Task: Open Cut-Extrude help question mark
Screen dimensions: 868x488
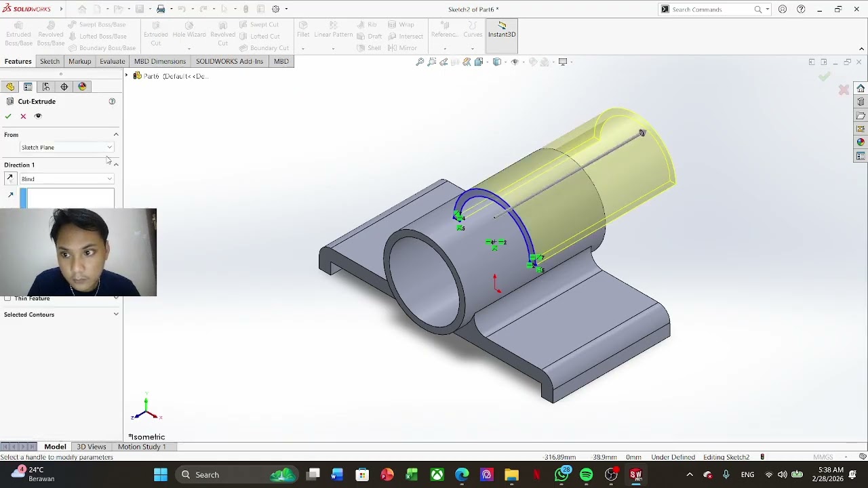Action: click(112, 102)
